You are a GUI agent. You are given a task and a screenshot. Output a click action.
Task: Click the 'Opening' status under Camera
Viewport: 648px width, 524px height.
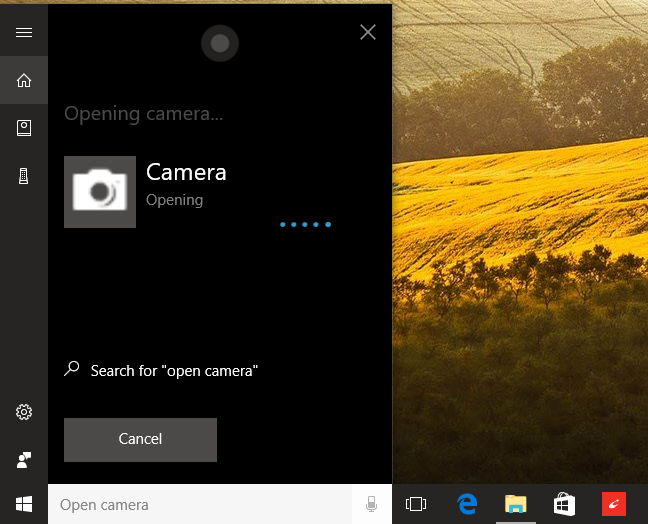click(x=174, y=200)
